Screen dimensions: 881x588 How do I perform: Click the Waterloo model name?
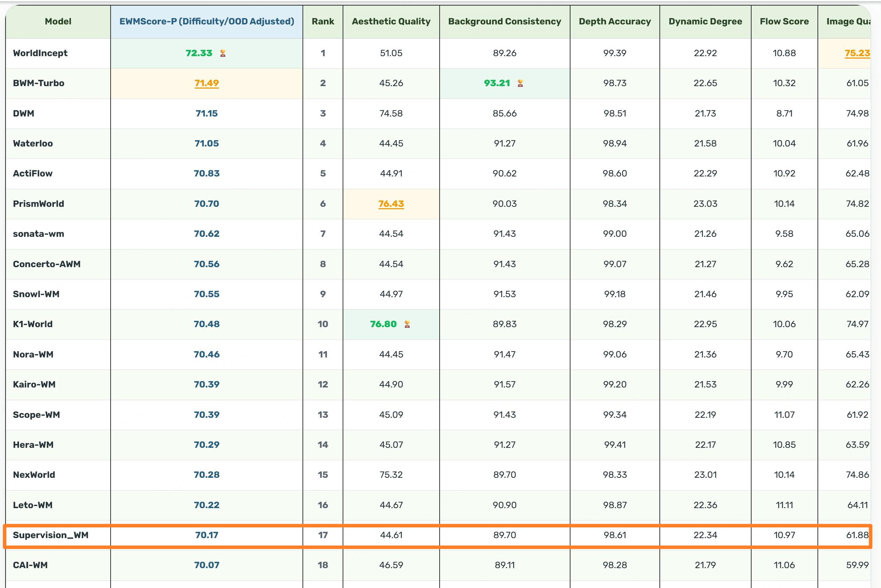tap(33, 144)
